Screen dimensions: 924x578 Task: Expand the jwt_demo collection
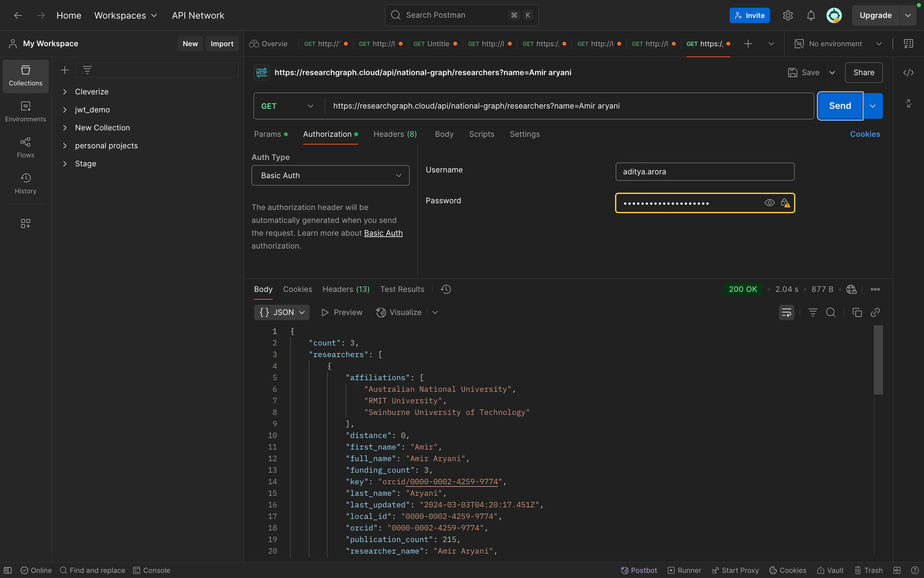click(65, 110)
